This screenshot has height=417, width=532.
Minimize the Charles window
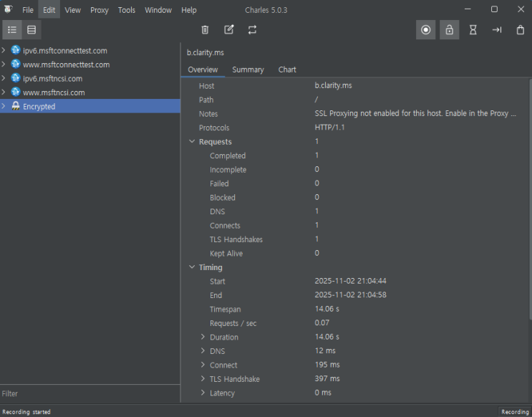[468, 9]
